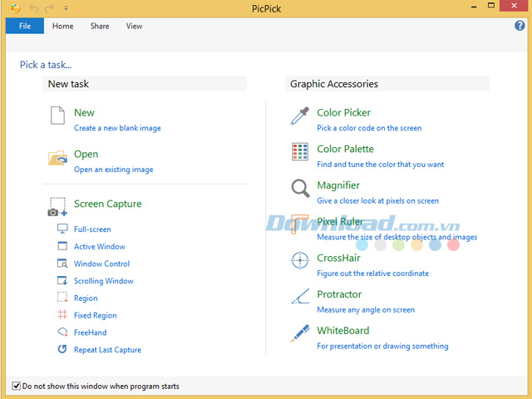Image resolution: width=532 pixels, height=399 pixels.
Task: Click the Open folder icon
Action: 57,158
